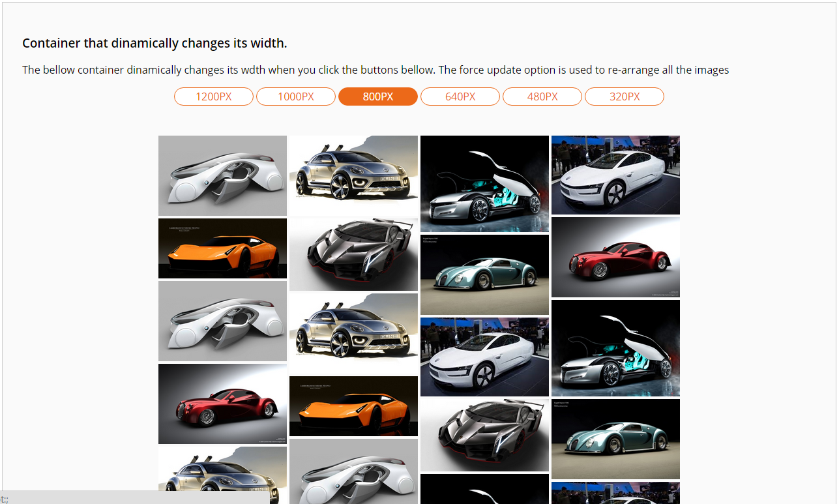Open the glowing open-door concept car thumbnail
Viewport: 839px width, 504px height.
pos(484,184)
